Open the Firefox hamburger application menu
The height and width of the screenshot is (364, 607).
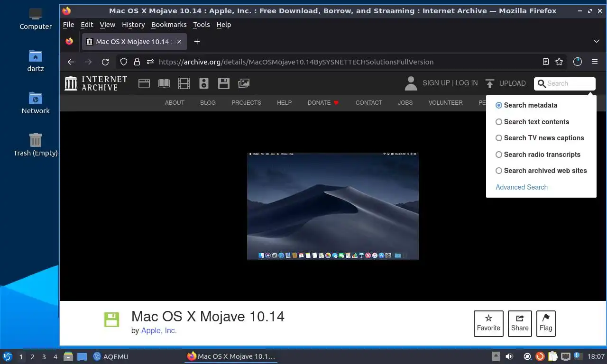tap(595, 62)
